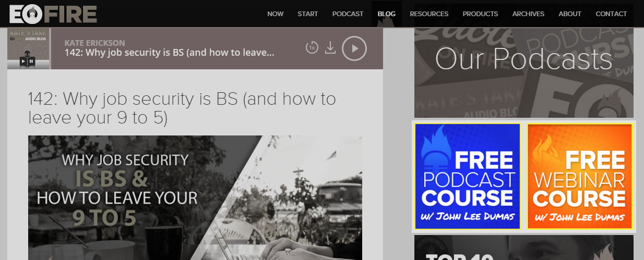This screenshot has height=260, width=644.
Task: Click the Kate's Take podcast cover thumbnail
Action: coord(29,48)
